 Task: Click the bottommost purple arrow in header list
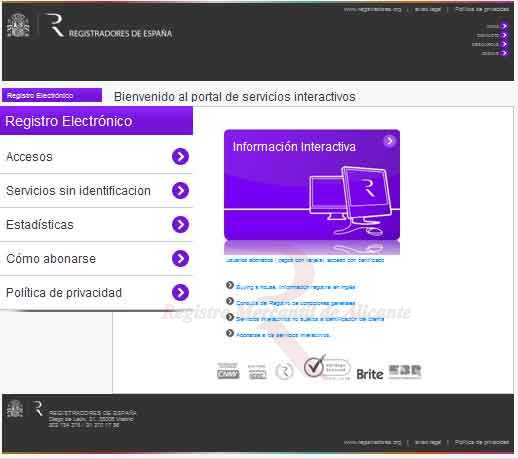504,53
